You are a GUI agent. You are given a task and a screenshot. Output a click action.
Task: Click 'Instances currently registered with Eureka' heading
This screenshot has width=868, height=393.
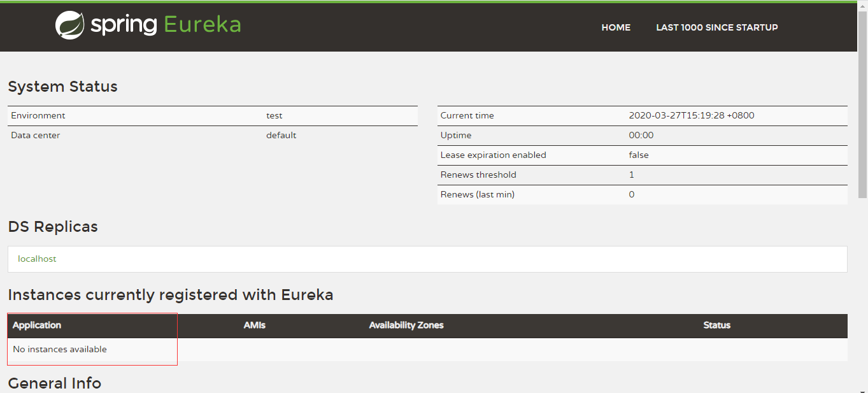(x=171, y=295)
